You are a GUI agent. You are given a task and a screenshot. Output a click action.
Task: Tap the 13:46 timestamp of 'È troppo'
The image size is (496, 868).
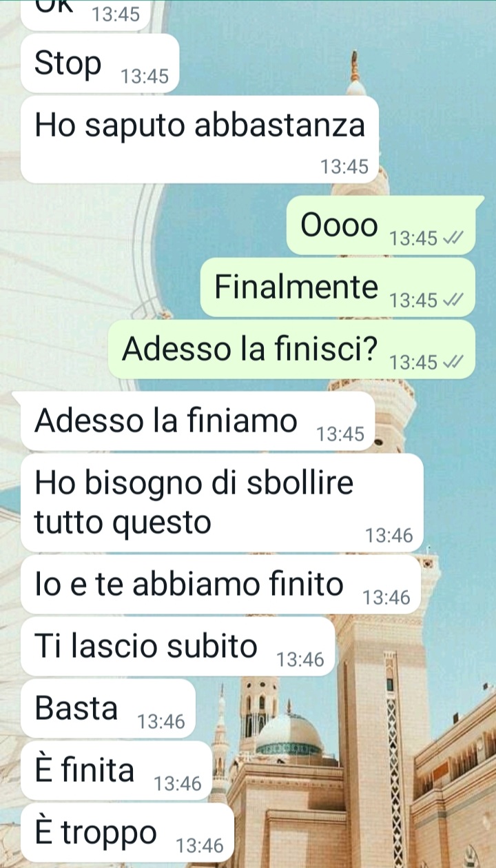tap(200, 846)
